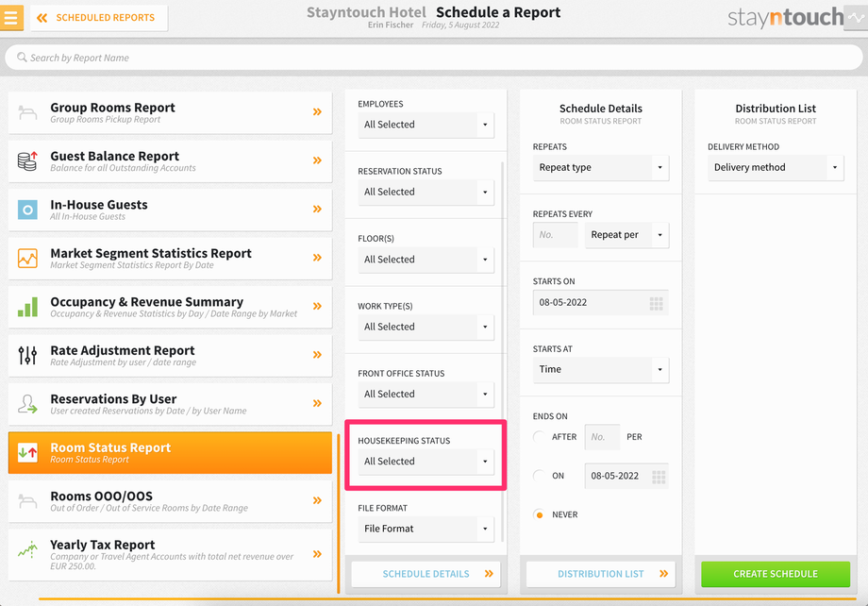The height and width of the screenshot is (606, 868).
Task: Open the hamburger main menu
Action: 11,17
